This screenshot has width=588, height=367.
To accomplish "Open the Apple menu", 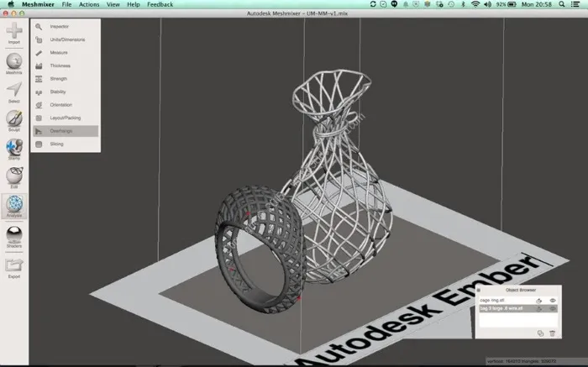I will (x=11, y=4).
